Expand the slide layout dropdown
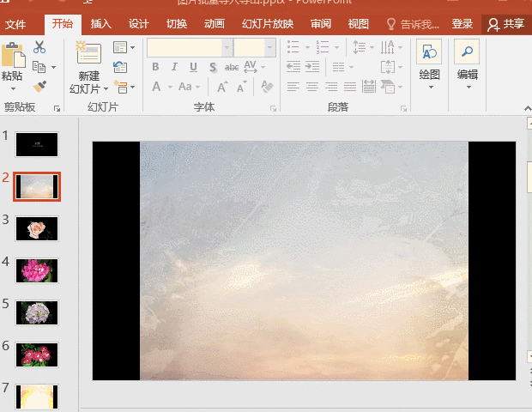 (122, 47)
